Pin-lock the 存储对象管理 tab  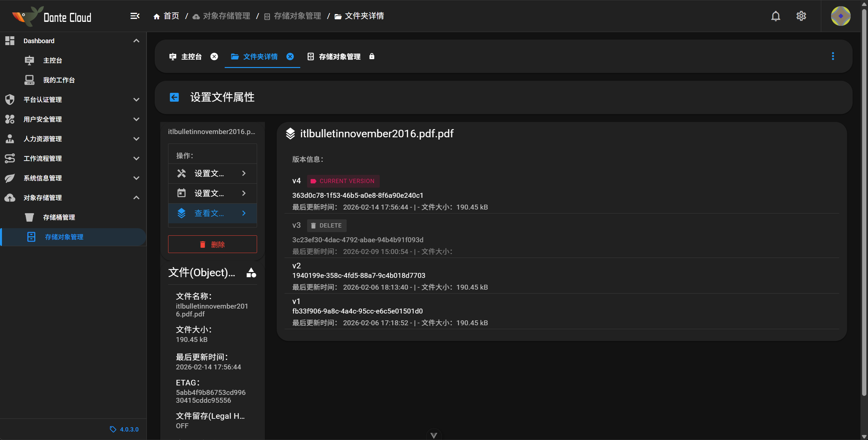pos(372,56)
